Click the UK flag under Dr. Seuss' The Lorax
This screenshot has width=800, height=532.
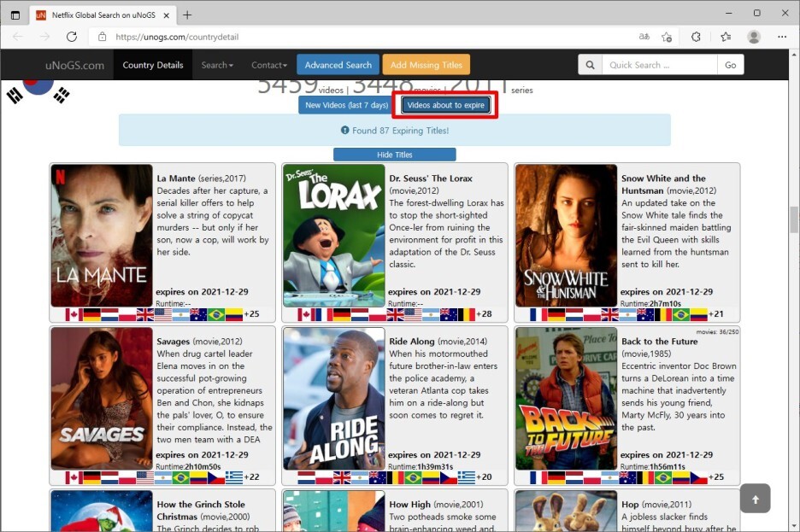point(395,314)
